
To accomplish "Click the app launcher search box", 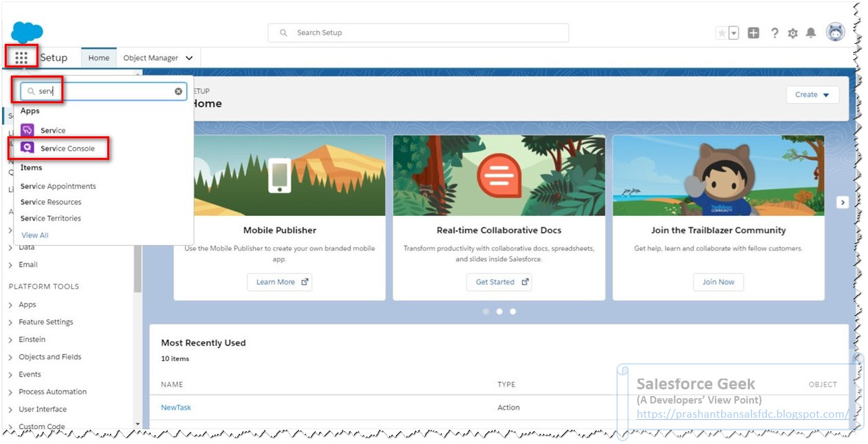I will (x=103, y=91).
